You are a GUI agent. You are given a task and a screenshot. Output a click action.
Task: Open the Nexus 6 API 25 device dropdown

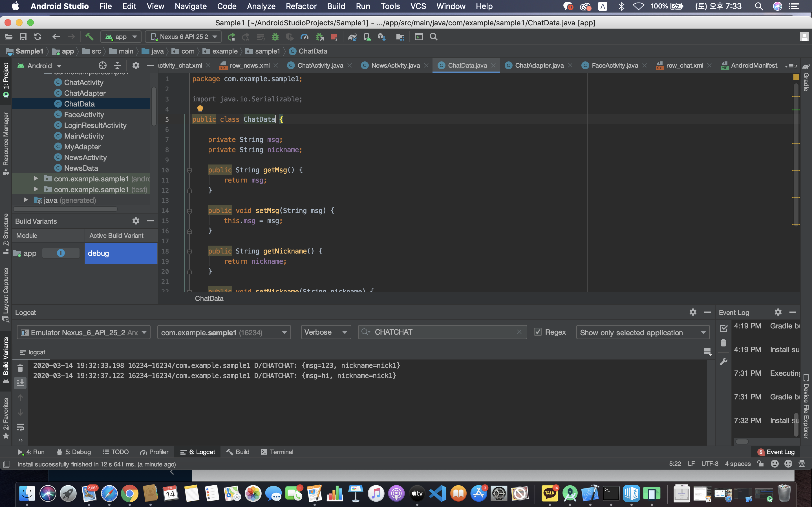point(183,37)
